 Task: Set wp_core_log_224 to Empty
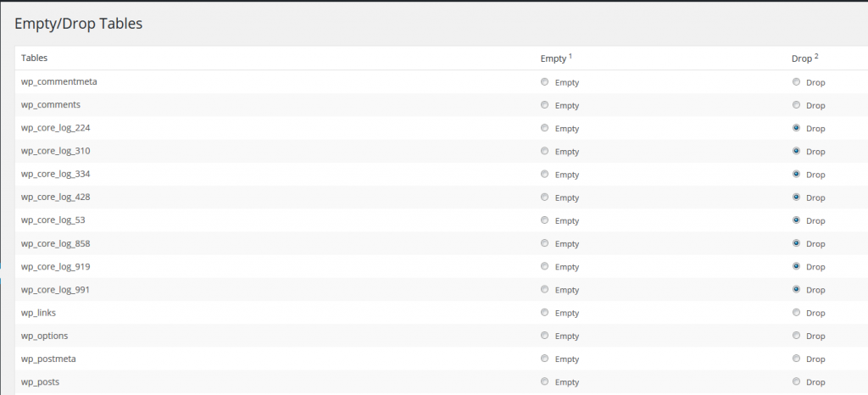tap(544, 128)
